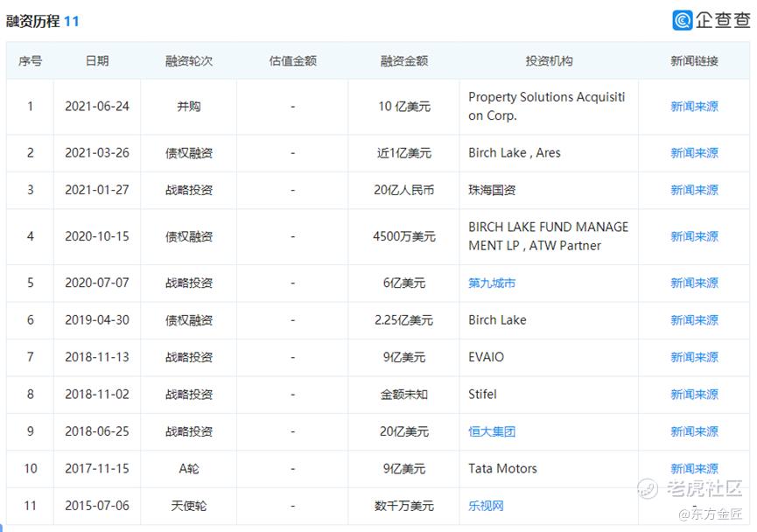This screenshot has width=757, height=532.
Task: Click the 融资轮次 column header
Action: point(189,61)
